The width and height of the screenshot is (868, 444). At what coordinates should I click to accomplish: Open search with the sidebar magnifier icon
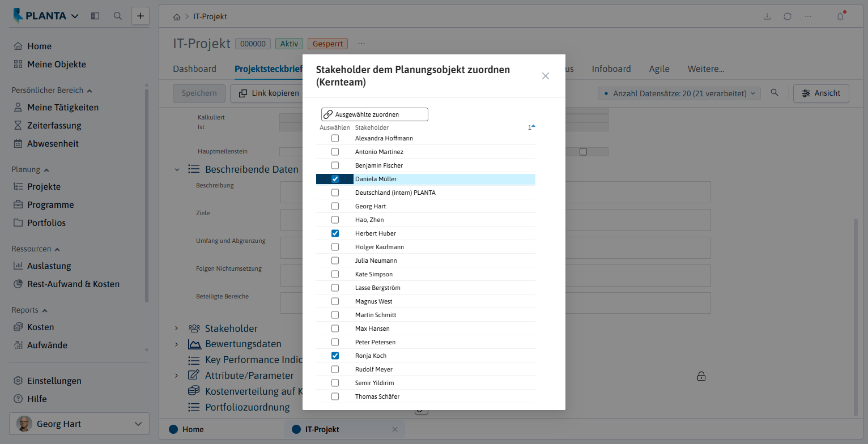pos(118,16)
